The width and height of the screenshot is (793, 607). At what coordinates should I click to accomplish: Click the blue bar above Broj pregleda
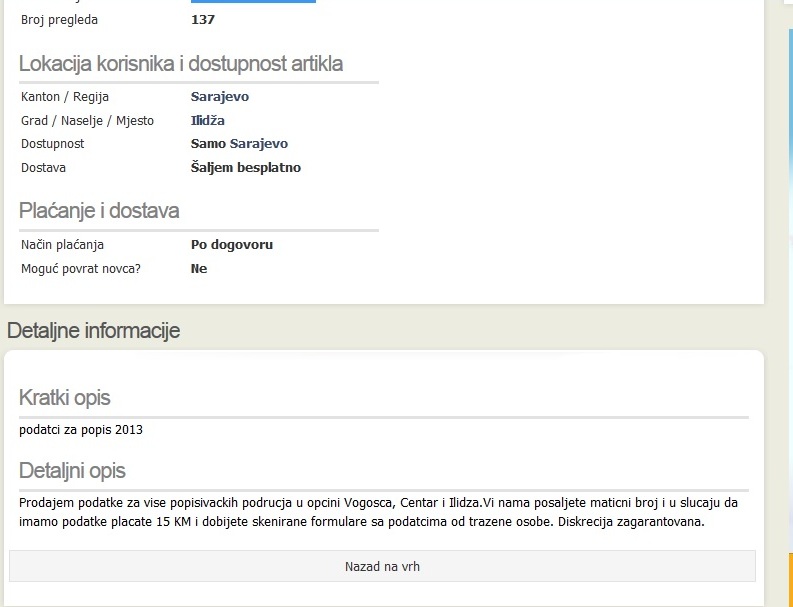pos(253,2)
